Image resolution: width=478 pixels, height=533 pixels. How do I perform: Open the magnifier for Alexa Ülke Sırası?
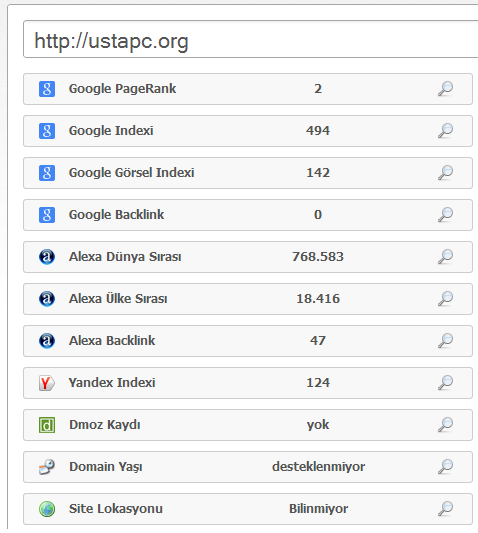445,299
